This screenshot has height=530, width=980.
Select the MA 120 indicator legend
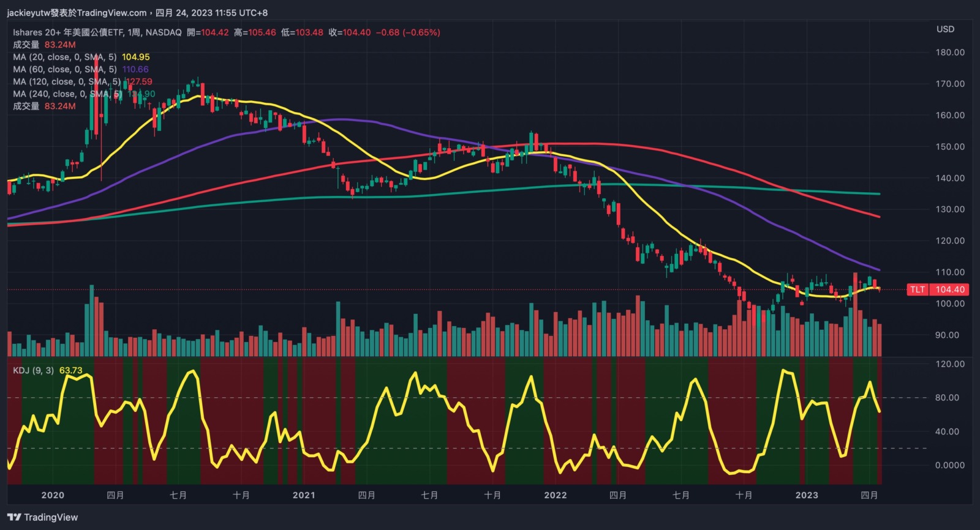[x=67, y=81]
